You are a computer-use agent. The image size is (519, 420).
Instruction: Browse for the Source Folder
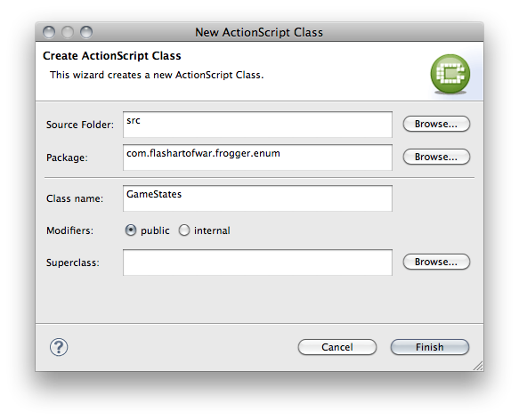pos(436,124)
